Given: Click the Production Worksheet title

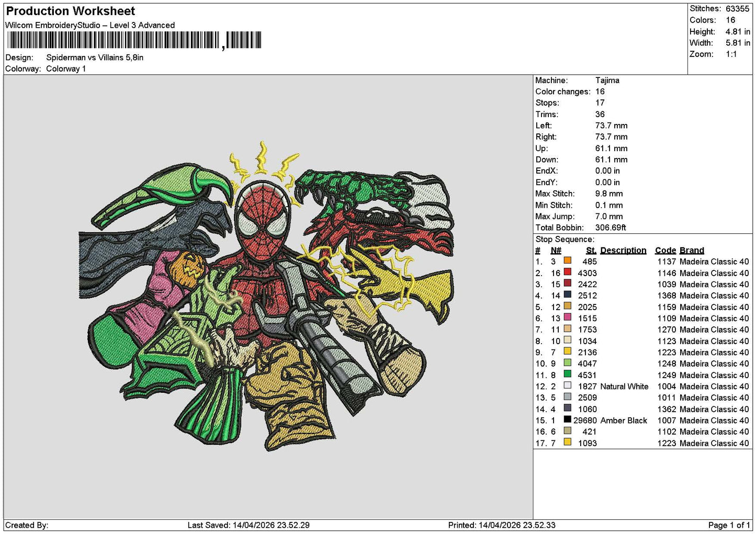Looking at the screenshot, I should (x=70, y=11).
